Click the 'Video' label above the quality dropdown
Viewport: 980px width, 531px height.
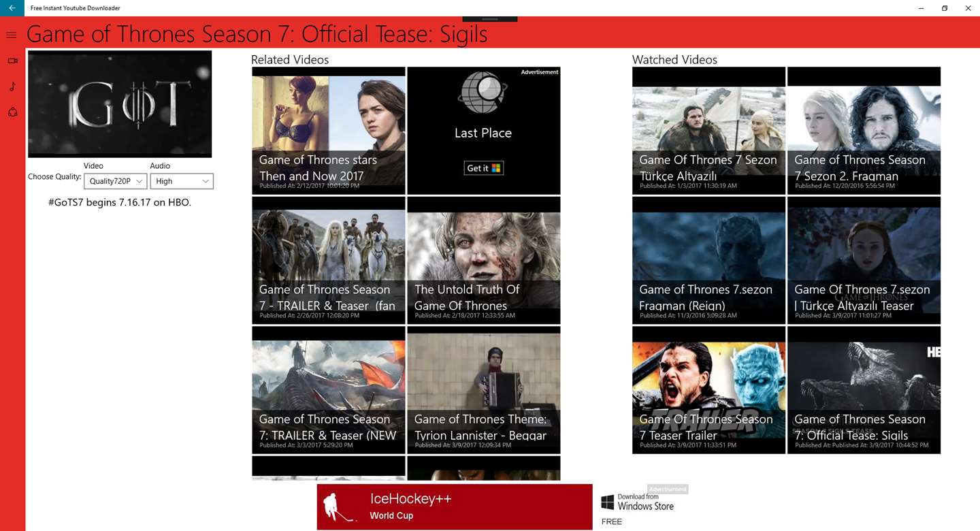93,165
